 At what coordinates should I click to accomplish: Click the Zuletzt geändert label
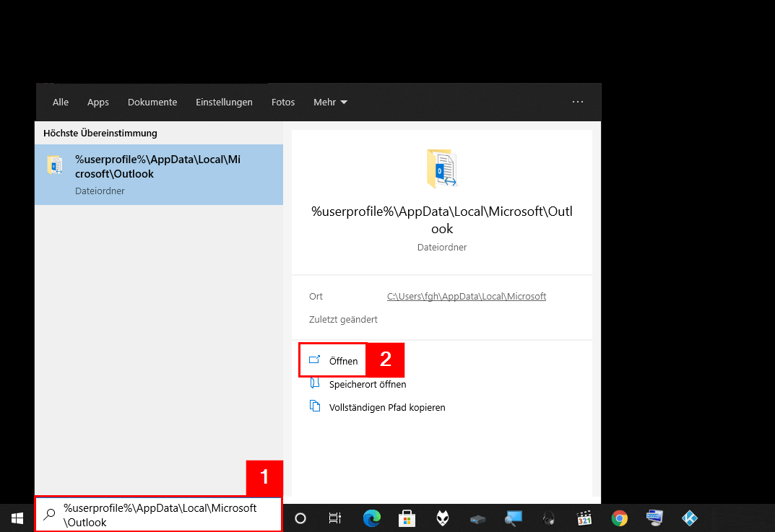343,320
